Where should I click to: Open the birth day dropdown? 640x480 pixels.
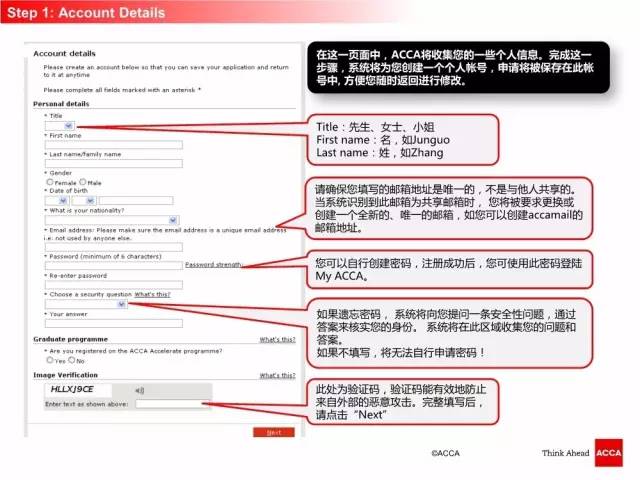[56, 200]
